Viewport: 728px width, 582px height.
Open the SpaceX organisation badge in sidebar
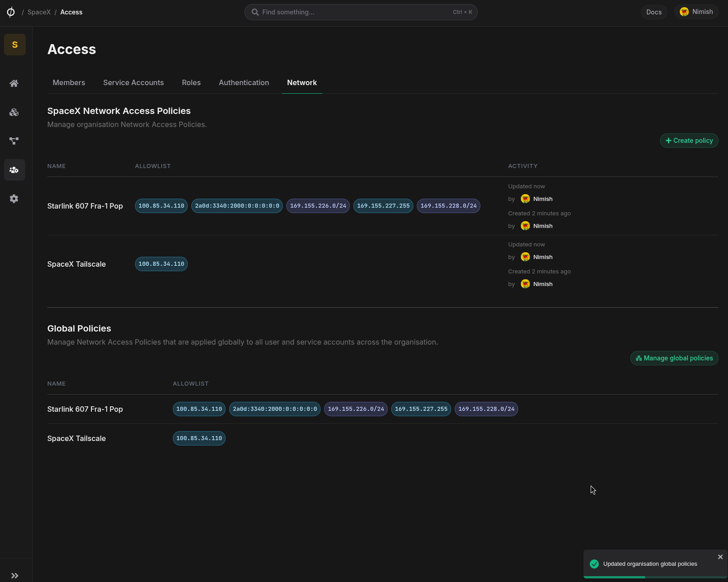click(15, 45)
